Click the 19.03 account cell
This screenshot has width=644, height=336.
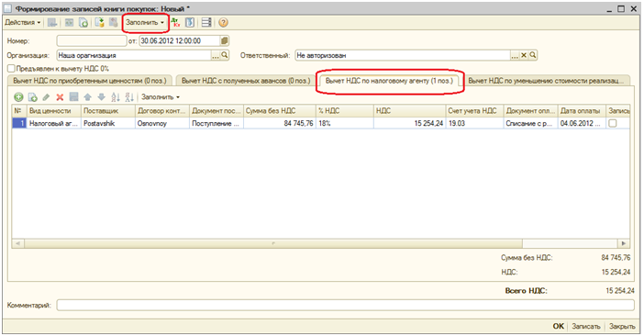(x=474, y=123)
